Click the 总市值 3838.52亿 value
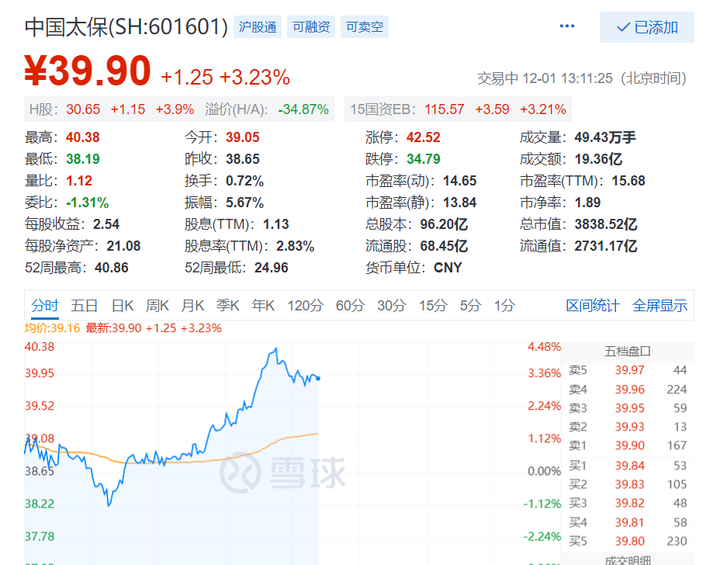Screen dimensions: 720x565 pyautogui.click(x=606, y=224)
